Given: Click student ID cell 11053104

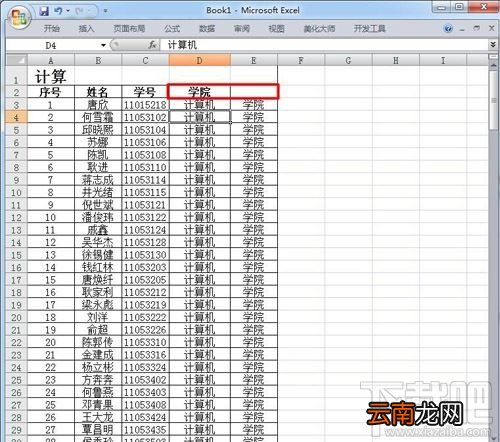Looking at the screenshot, I should [x=145, y=130].
